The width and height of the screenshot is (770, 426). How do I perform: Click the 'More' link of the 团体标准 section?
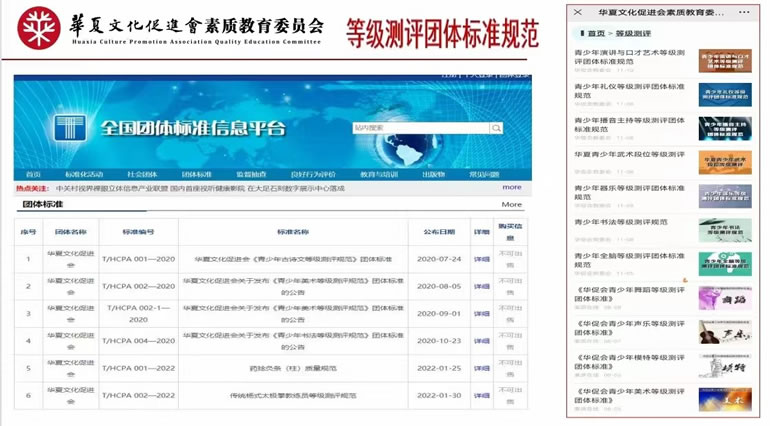[512, 204]
